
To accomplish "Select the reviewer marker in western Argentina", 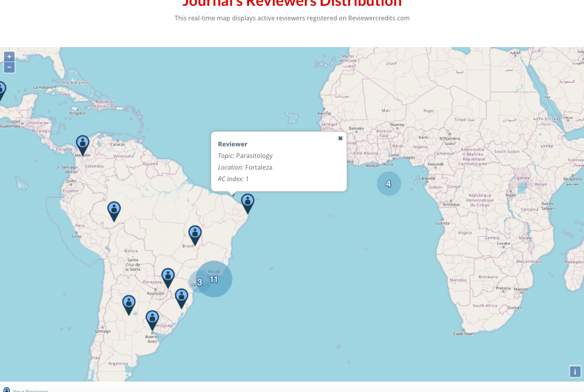I will (129, 305).
